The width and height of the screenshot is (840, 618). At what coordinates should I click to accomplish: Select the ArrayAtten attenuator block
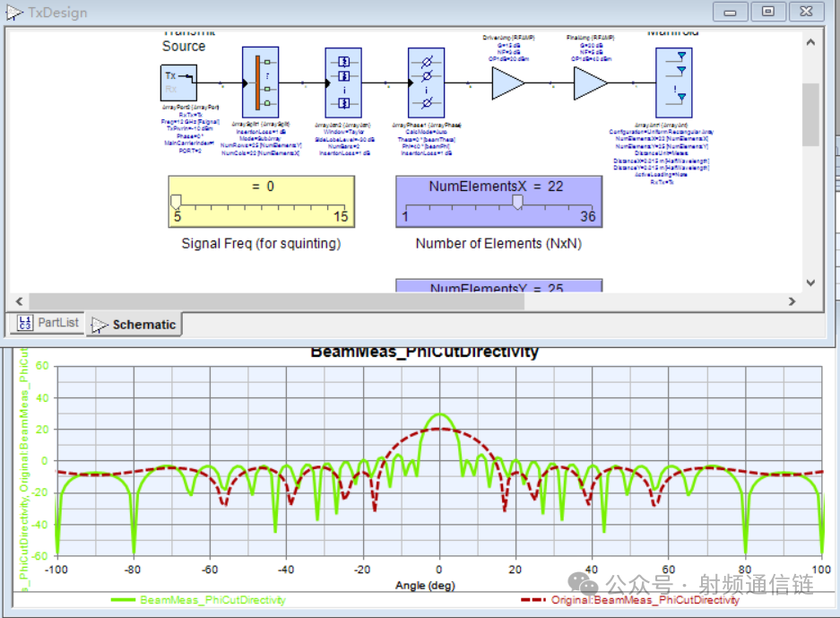coord(342,83)
